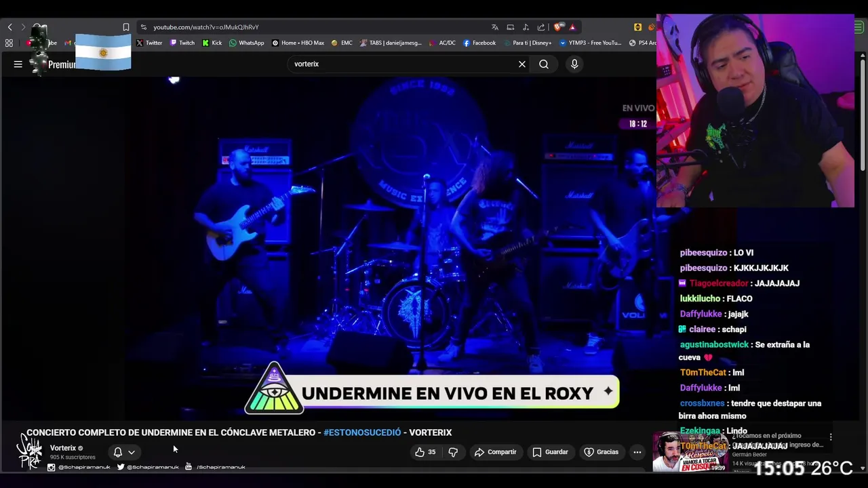Click chat username crossbxnes

[702, 403]
